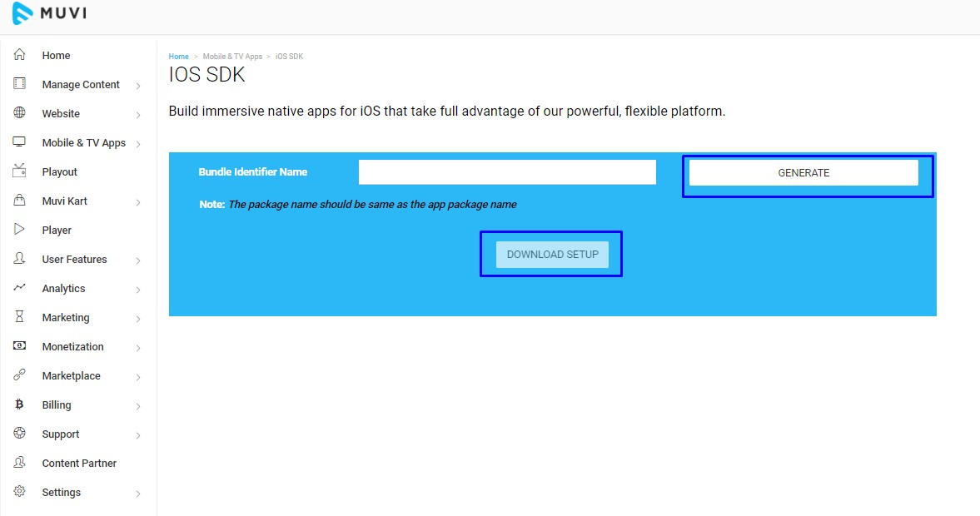Expand the Manage Content chevron
Viewport: 980px width, 516px height.
pyautogui.click(x=138, y=86)
